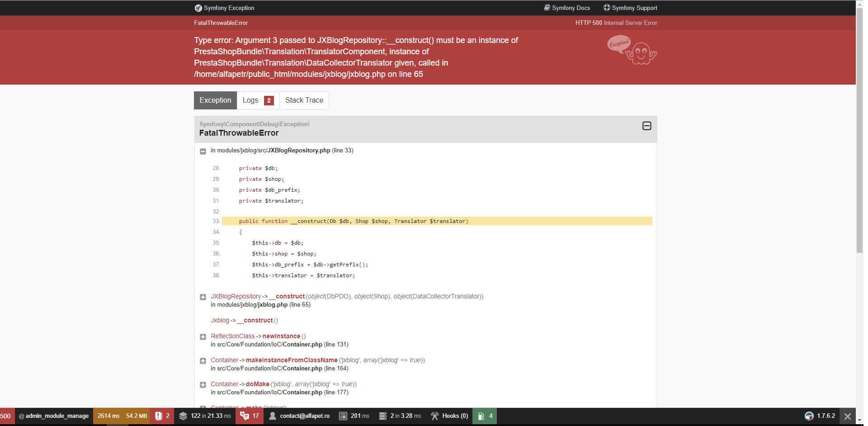Click the highlighted code line 33

(437, 221)
